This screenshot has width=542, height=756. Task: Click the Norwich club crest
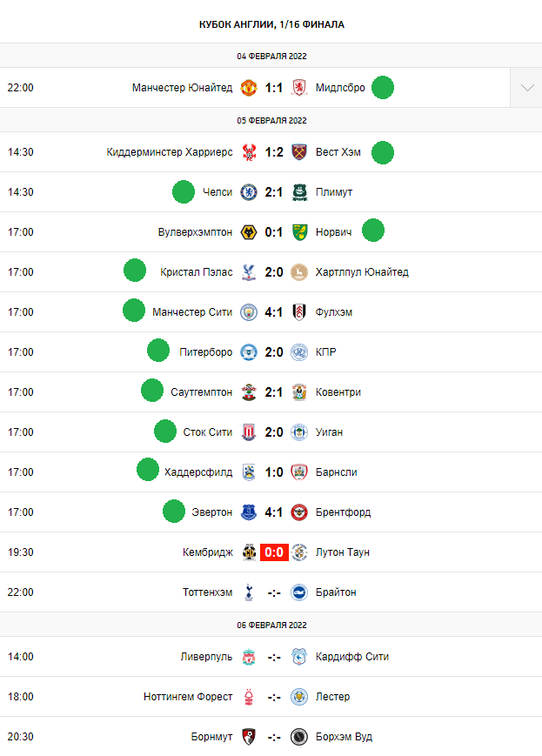(299, 232)
